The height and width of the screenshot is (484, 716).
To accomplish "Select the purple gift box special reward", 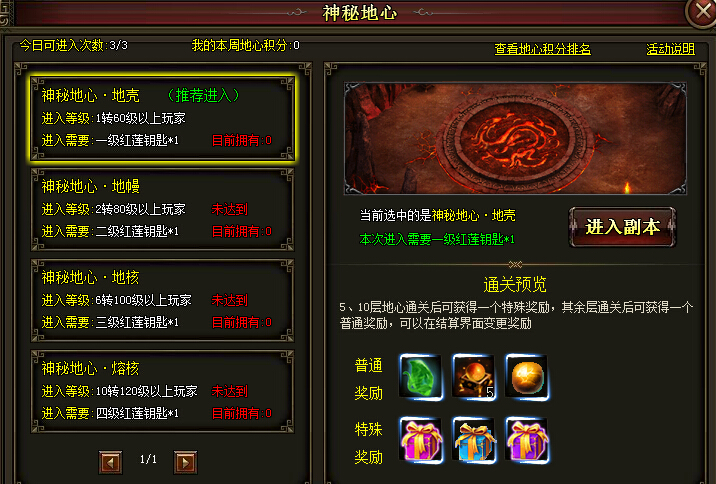I will 526,440.
